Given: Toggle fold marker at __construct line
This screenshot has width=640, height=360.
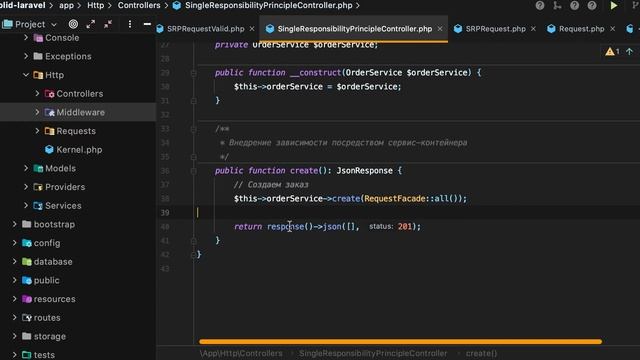Looking at the screenshot, I should (x=193, y=73).
